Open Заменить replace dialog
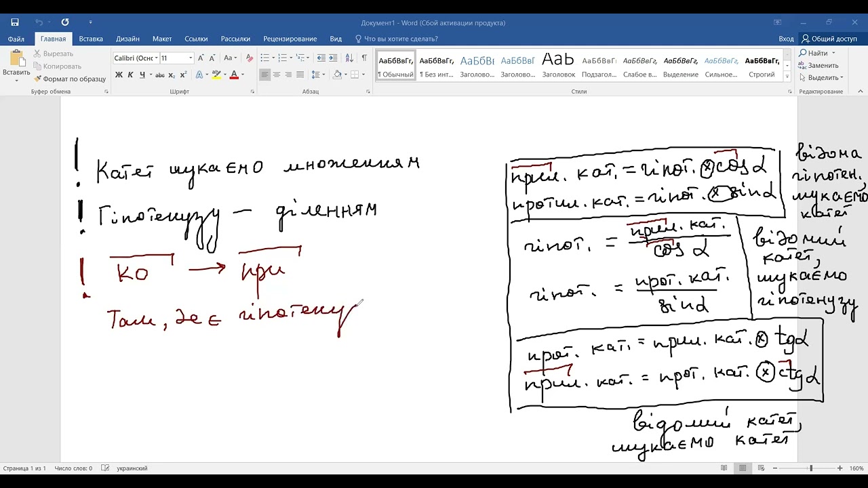 click(818, 65)
